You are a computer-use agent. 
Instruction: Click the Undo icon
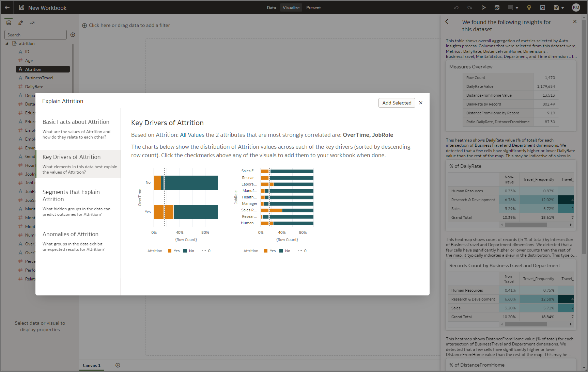click(x=456, y=7)
